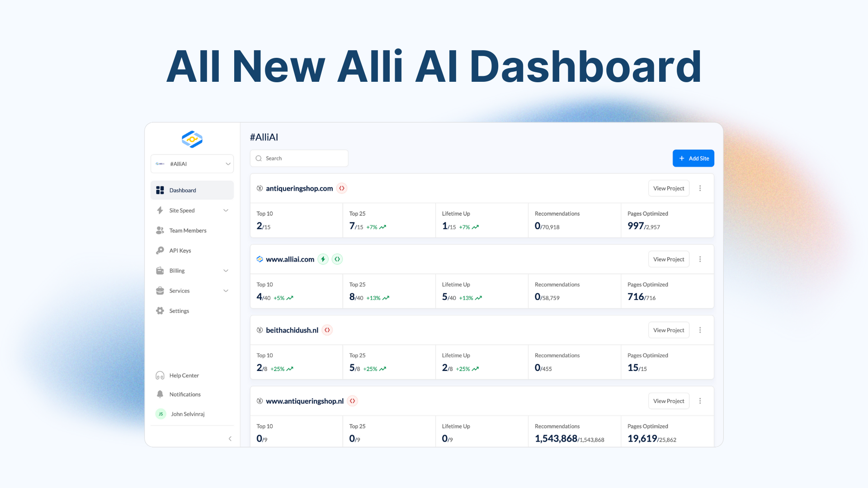Viewport: 868px width, 488px height.
Task: Click the Help Center headset icon
Action: pos(160,375)
